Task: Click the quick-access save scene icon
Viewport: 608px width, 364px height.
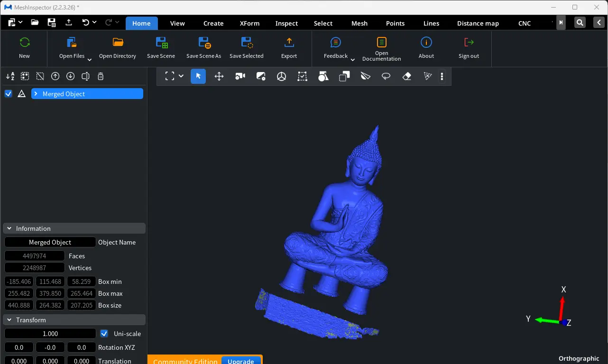Action: point(52,22)
